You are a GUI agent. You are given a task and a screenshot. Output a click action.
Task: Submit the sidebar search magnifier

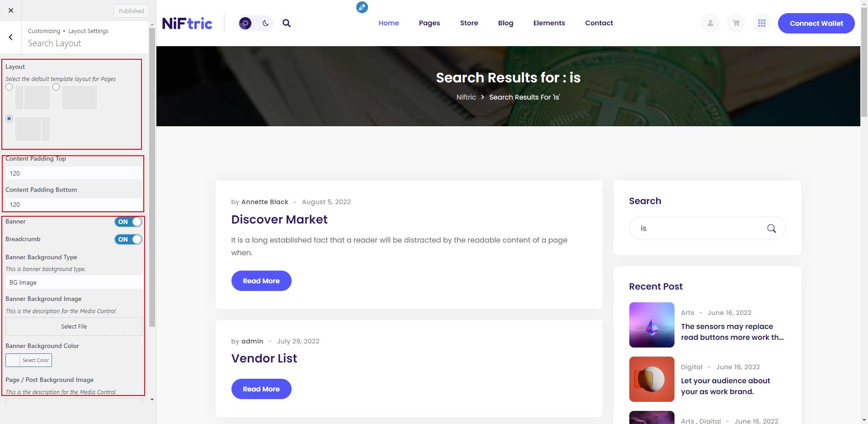tap(771, 229)
